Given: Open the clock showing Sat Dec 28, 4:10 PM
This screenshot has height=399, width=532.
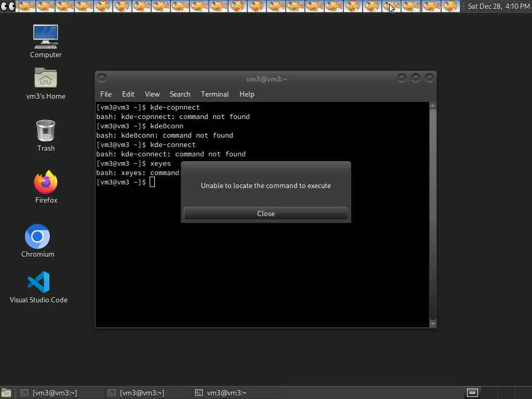Looking at the screenshot, I should [x=498, y=6].
